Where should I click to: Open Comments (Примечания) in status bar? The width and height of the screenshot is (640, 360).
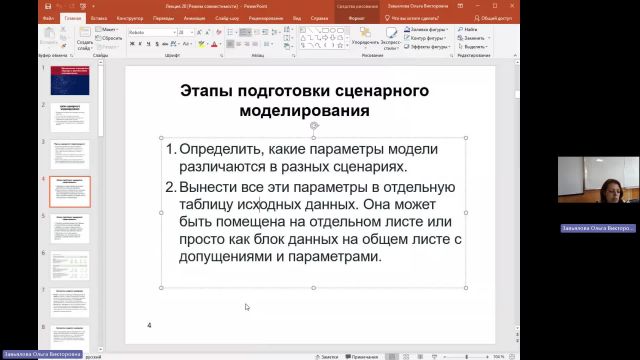(x=362, y=357)
